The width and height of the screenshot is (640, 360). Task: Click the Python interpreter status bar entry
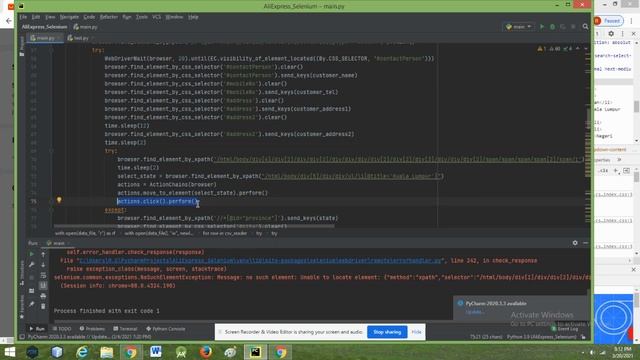[x=542, y=337]
